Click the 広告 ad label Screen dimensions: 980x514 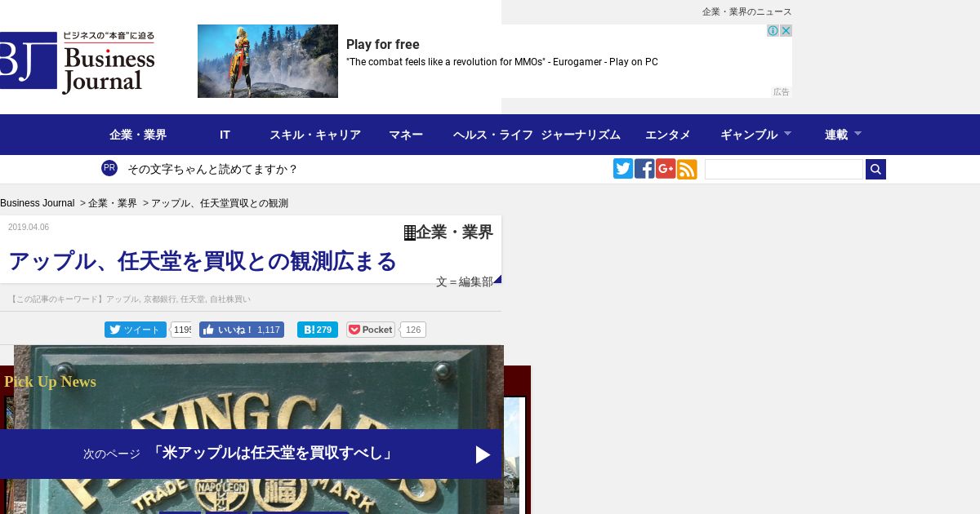[x=782, y=92]
